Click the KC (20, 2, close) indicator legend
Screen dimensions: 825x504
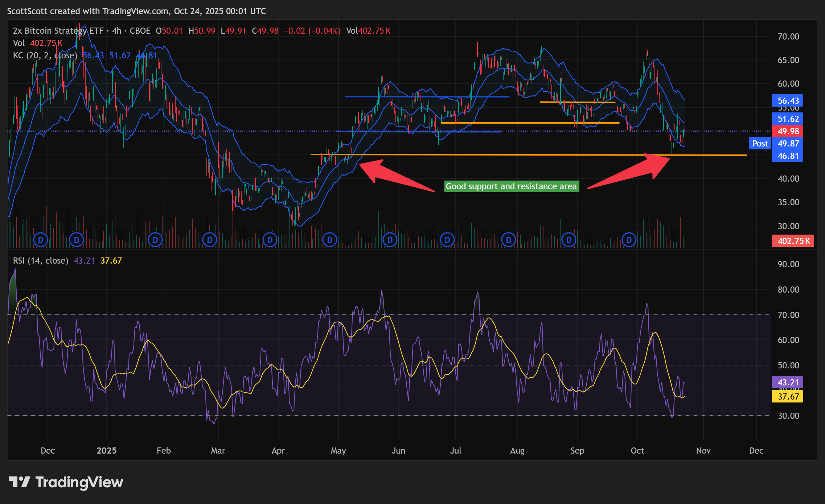tap(45, 55)
